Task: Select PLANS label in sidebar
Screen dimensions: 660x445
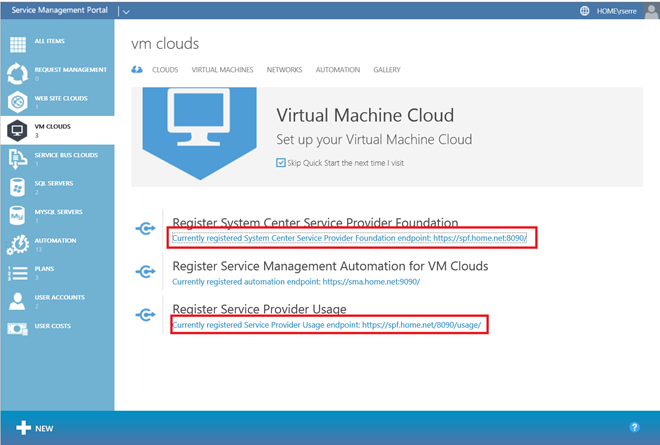Action: pyautogui.click(x=44, y=269)
